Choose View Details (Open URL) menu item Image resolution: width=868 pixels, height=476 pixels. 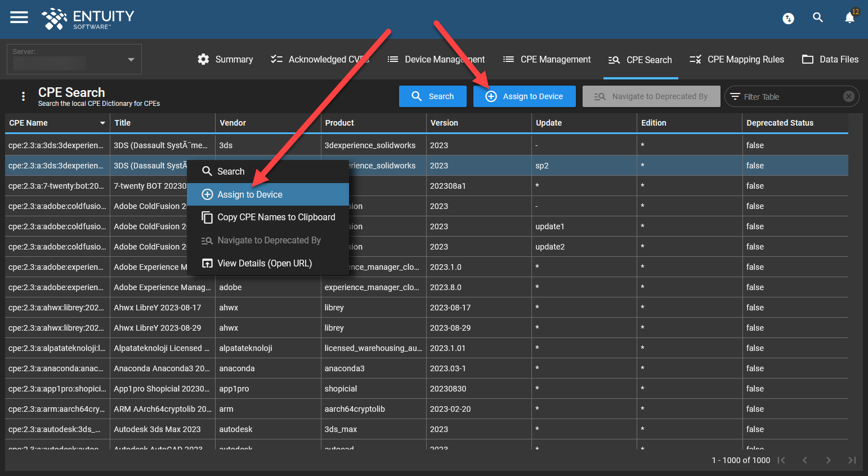[268, 263]
